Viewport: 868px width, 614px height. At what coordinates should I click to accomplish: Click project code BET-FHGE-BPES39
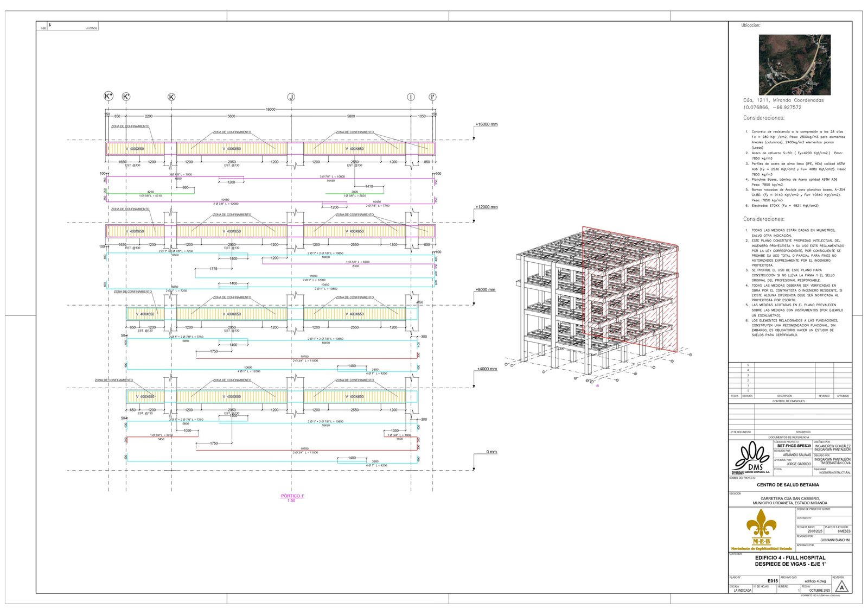[794, 446]
